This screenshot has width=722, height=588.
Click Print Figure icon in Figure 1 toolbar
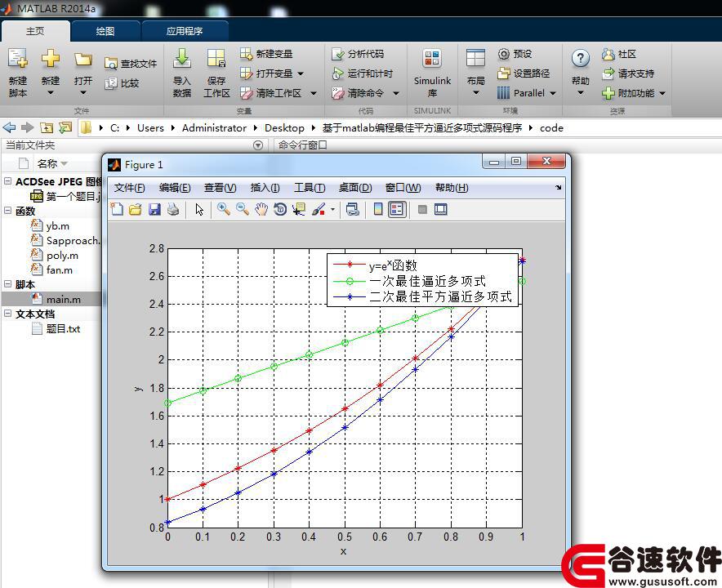pyautogui.click(x=173, y=210)
